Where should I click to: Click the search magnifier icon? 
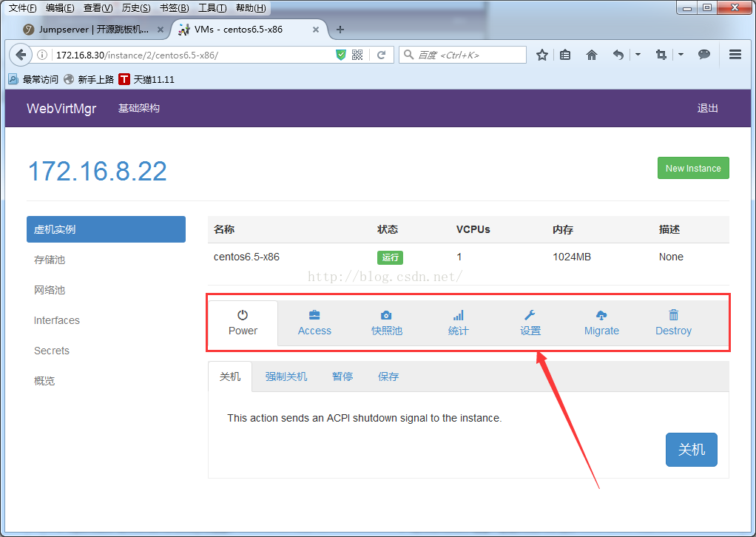408,55
